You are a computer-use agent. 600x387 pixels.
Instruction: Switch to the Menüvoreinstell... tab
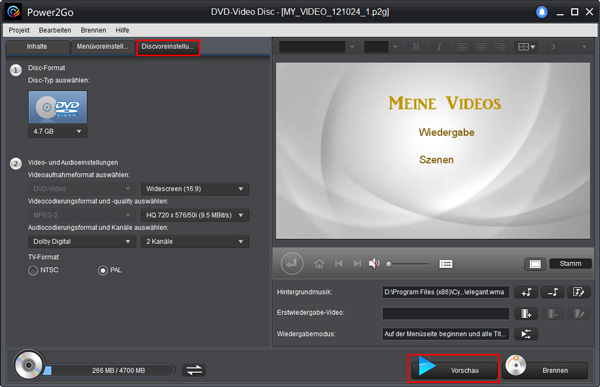pyautogui.click(x=103, y=47)
